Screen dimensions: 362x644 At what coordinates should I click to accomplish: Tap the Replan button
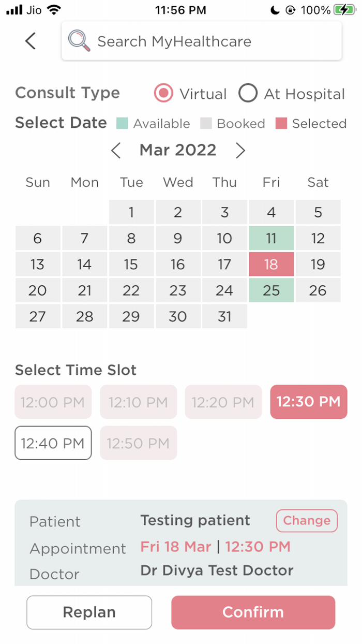coord(89,612)
